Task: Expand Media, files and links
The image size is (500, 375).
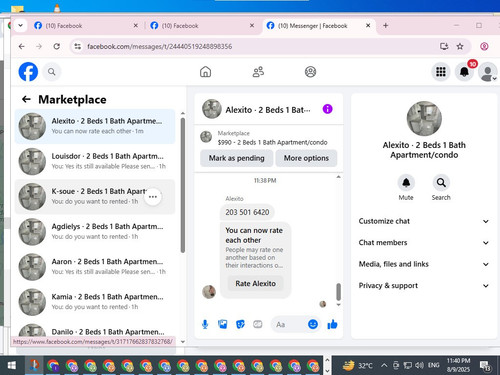Action: tap(424, 264)
